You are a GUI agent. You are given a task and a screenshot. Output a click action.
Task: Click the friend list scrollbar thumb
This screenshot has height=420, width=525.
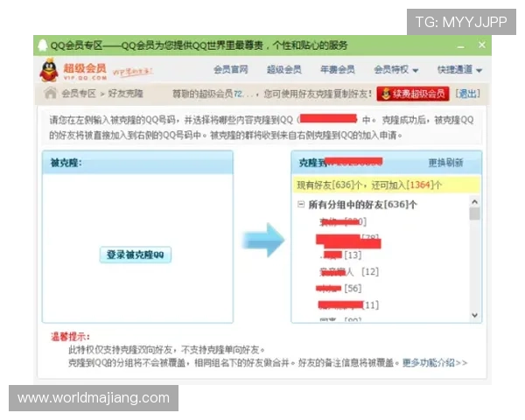[474, 213]
